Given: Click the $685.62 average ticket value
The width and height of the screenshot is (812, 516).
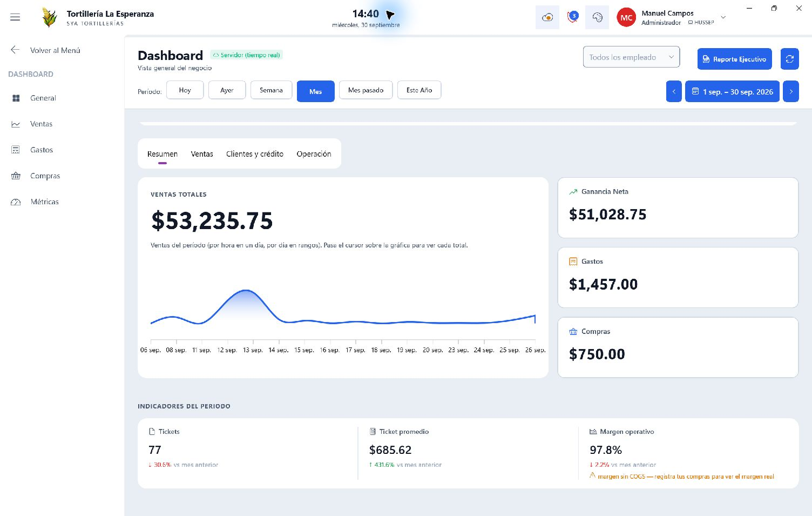Looking at the screenshot, I should 390,450.
